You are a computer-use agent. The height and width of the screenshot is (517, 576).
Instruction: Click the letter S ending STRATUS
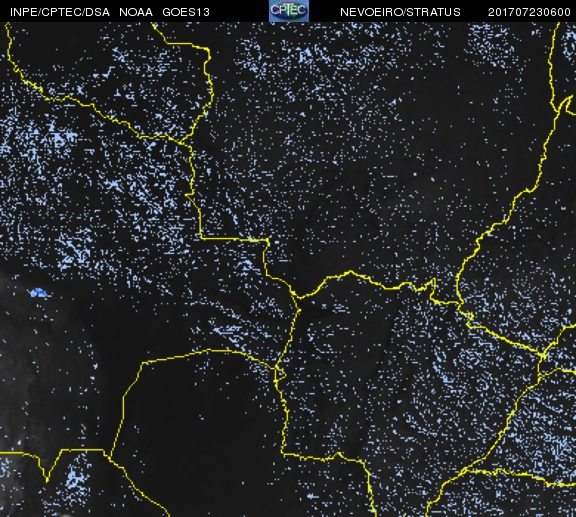[457, 12]
